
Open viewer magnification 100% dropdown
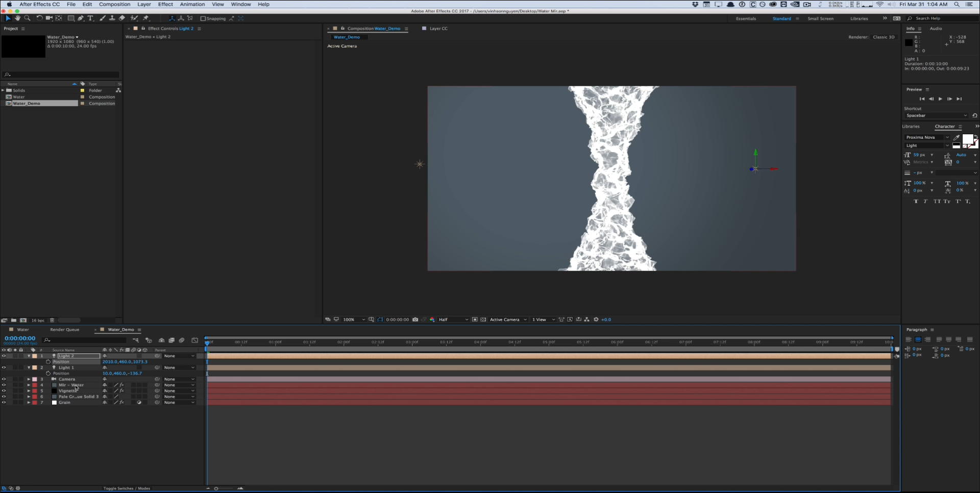pyautogui.click(x=354, y=319)
